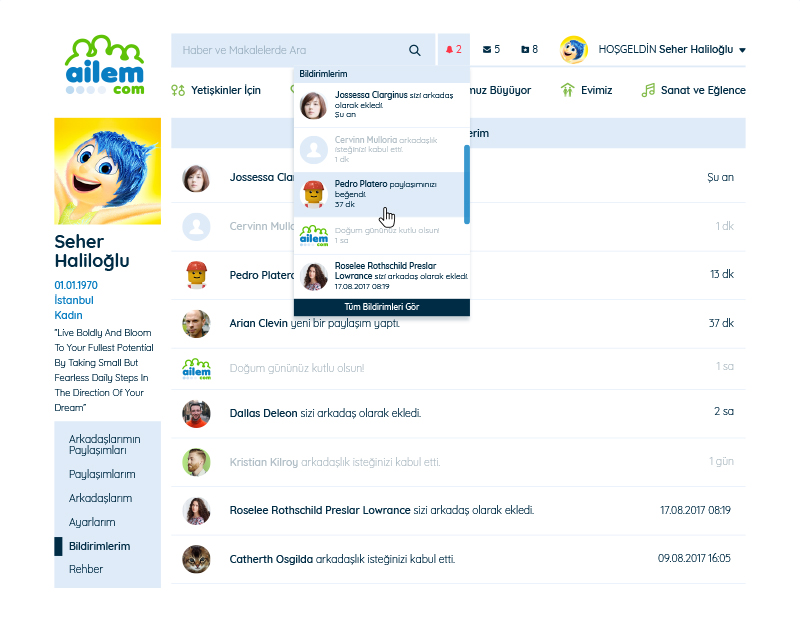Open Ayarlarım settings in sidebar
The image size is (800, 625).
(x=92, y=522)
